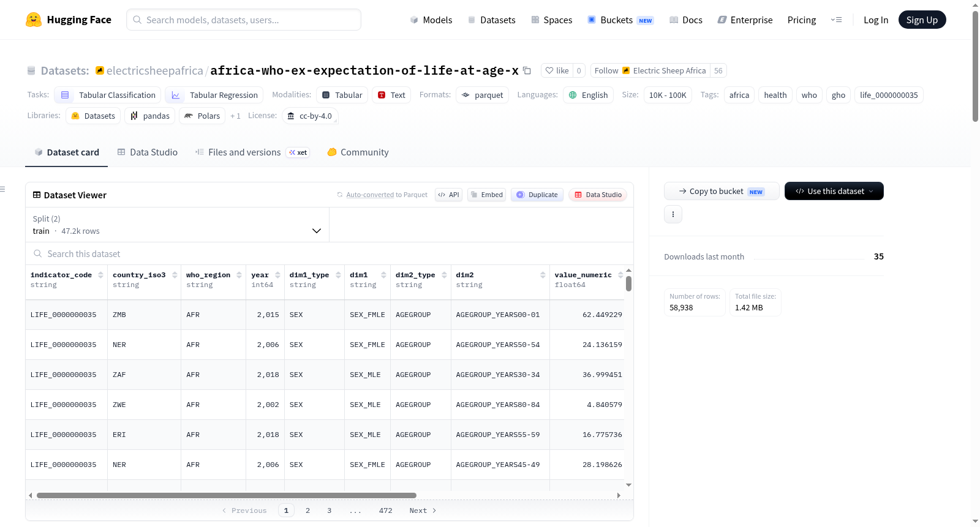Click the Embed button
This screenshot has height=527, width=980.
pyautogui.click(x=486, y=195)
